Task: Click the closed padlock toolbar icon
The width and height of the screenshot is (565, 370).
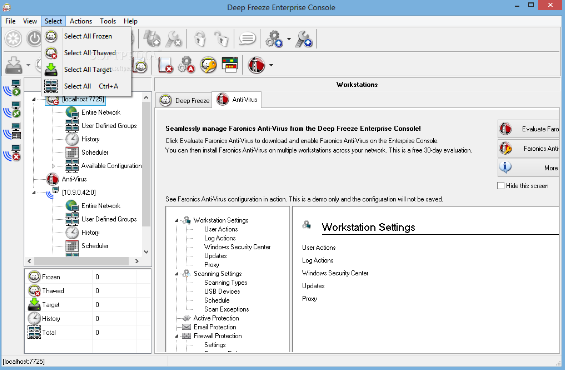Action: click(x=200, y=39)
